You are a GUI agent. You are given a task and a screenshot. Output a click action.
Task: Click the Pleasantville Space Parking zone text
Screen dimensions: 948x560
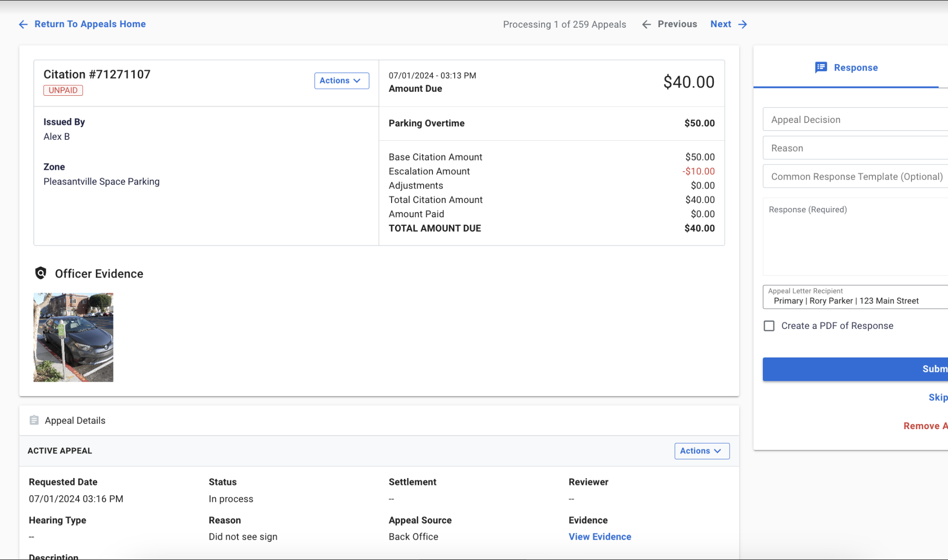coord(101,182)
